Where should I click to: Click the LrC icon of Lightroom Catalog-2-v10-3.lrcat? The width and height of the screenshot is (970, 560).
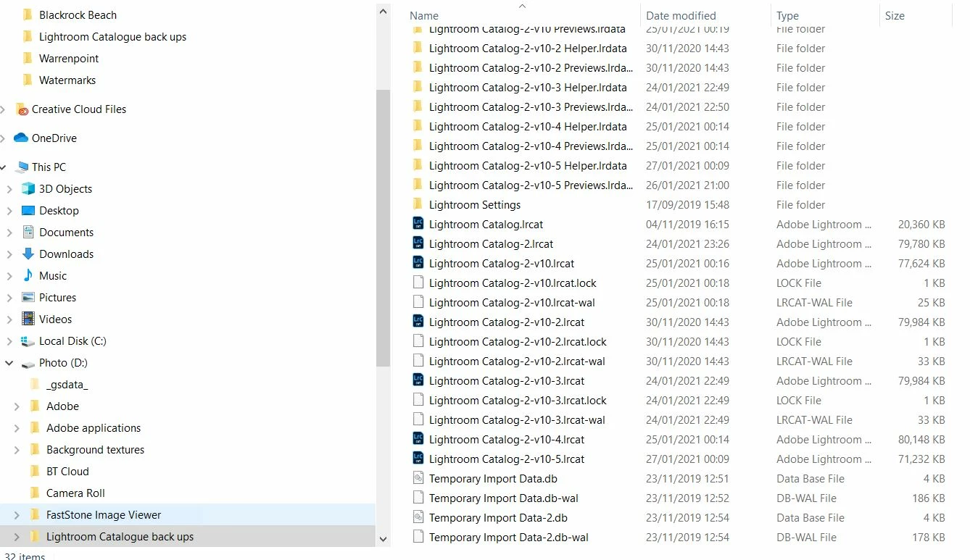point(418,380)
